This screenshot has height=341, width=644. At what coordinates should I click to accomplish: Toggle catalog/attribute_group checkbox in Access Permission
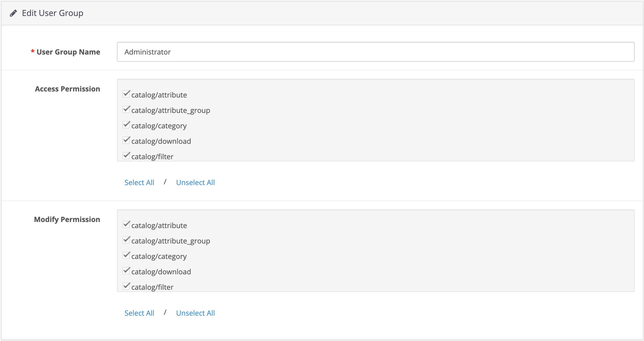(x=126, y=110)
